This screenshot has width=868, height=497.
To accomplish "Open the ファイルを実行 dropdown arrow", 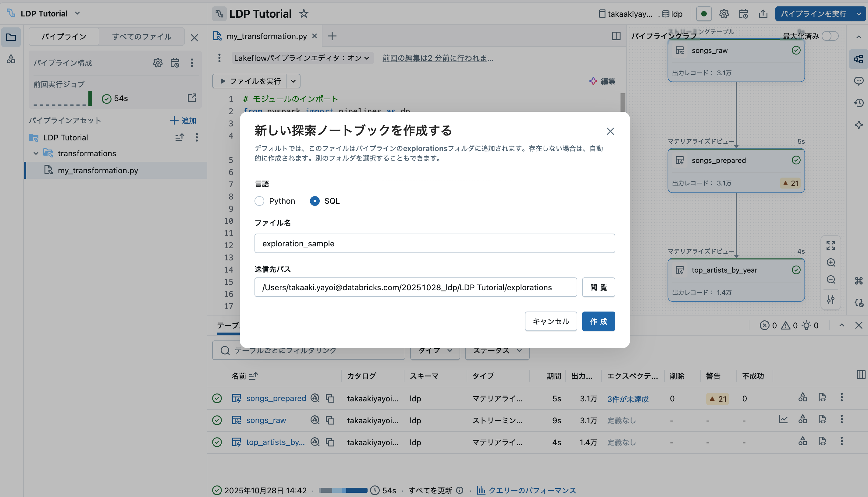I will tap(293, 81).
